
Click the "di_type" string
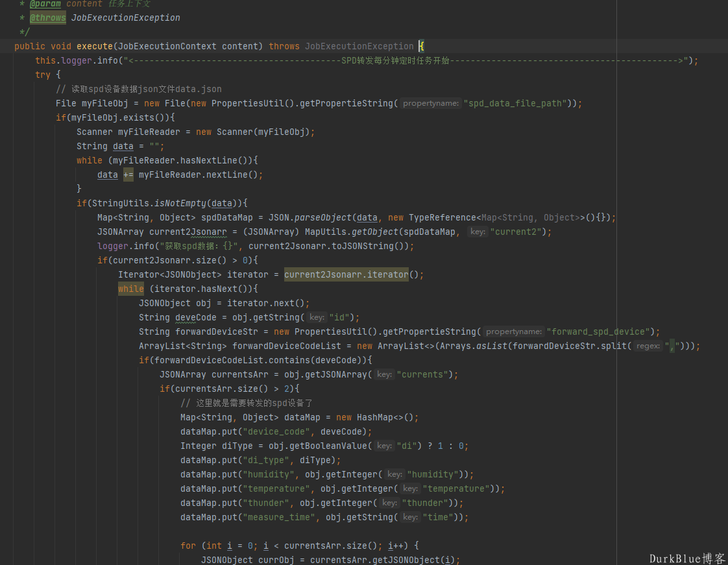point(266,461)
